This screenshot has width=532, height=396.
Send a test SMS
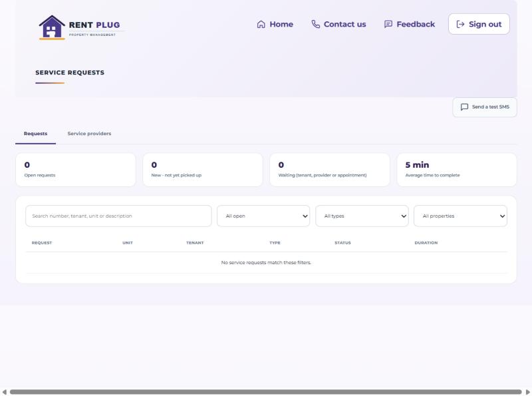coord(485,107)
